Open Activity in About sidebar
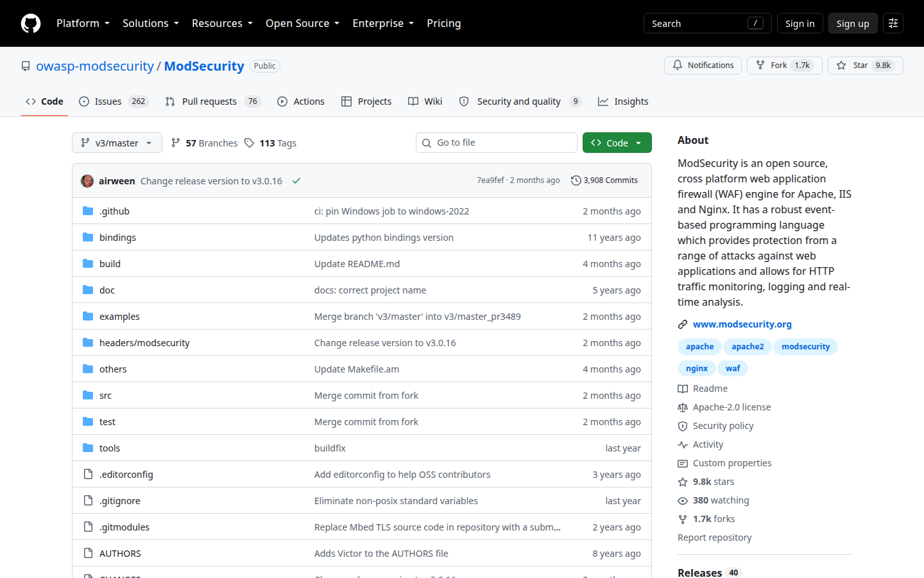The width and height of the screenshot is (924, 578). pos(701,444)
